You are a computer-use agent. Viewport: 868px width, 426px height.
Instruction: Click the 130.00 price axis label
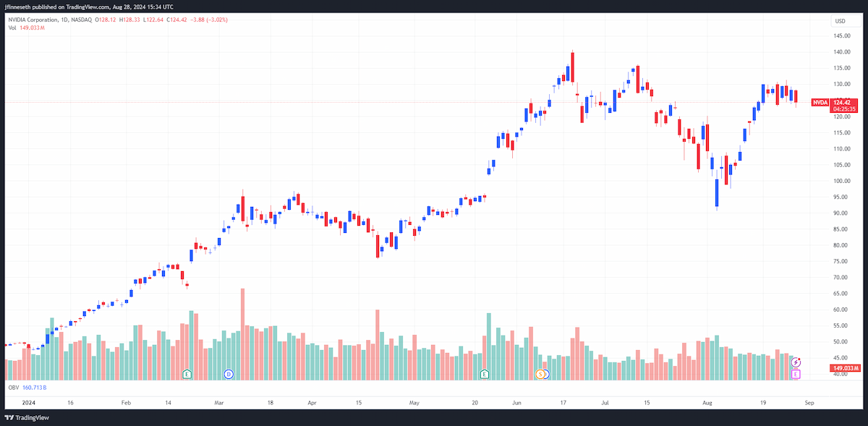click(x=842, y=85)
